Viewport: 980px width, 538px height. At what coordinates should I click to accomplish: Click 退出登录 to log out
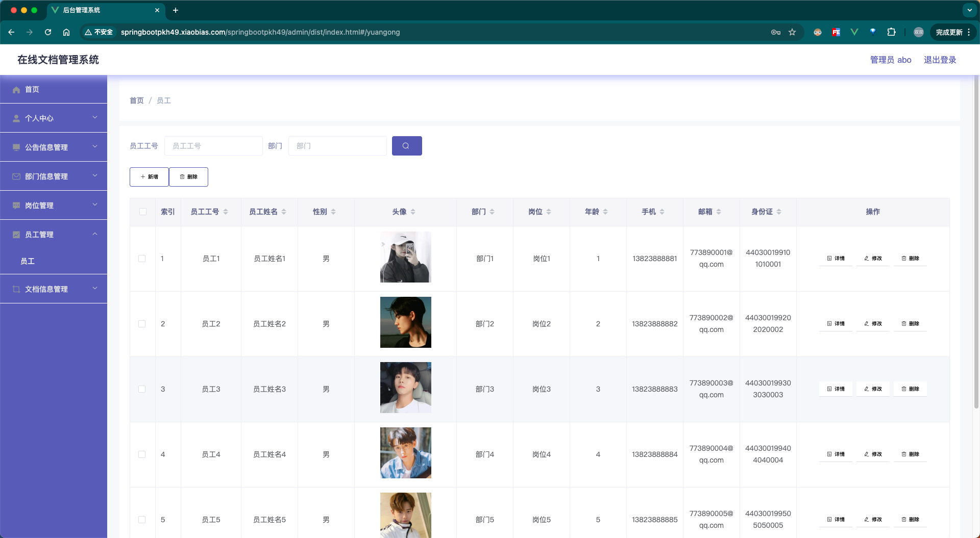pos(940,60)
